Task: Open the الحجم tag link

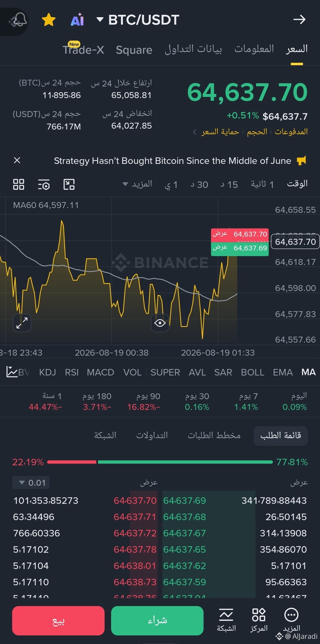Action: [257, 132]
